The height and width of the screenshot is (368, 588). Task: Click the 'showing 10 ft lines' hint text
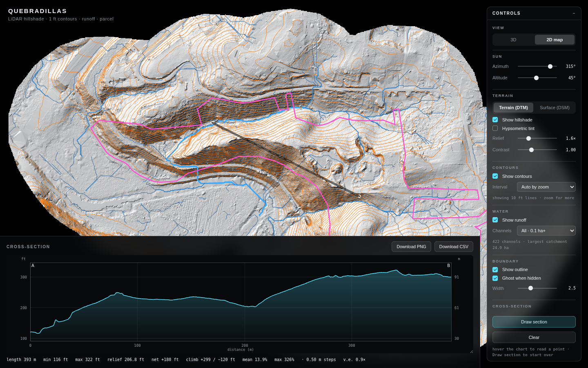tap(533, 198)
